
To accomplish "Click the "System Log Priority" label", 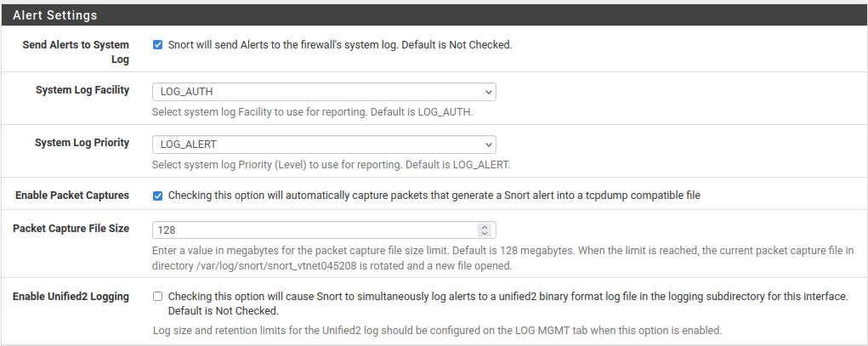I will point(82,142).
